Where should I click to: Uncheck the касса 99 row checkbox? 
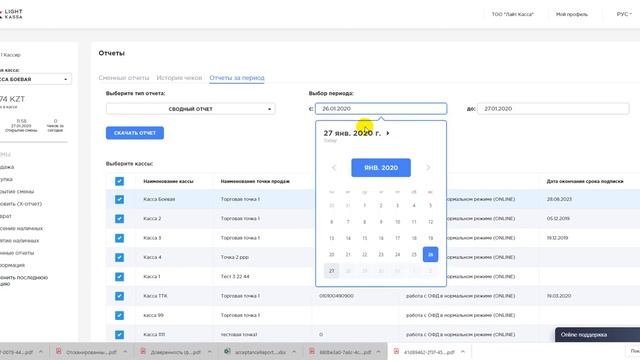pos(119,316)
